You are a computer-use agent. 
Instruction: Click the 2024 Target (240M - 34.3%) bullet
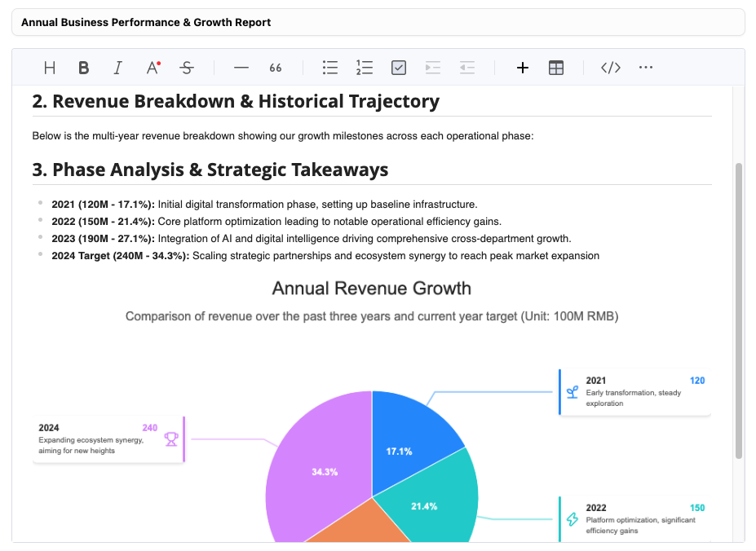[x=325, y=255]
